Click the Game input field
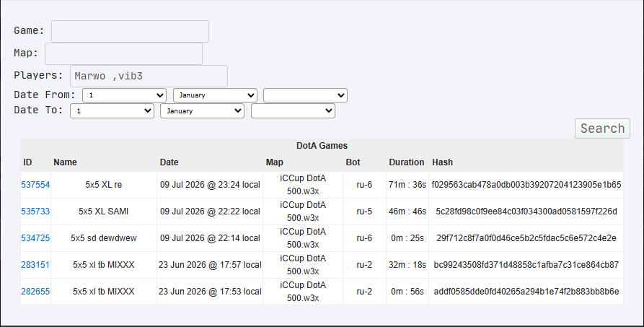This screenshot has width=644, height=327. (x=130, y=31)
